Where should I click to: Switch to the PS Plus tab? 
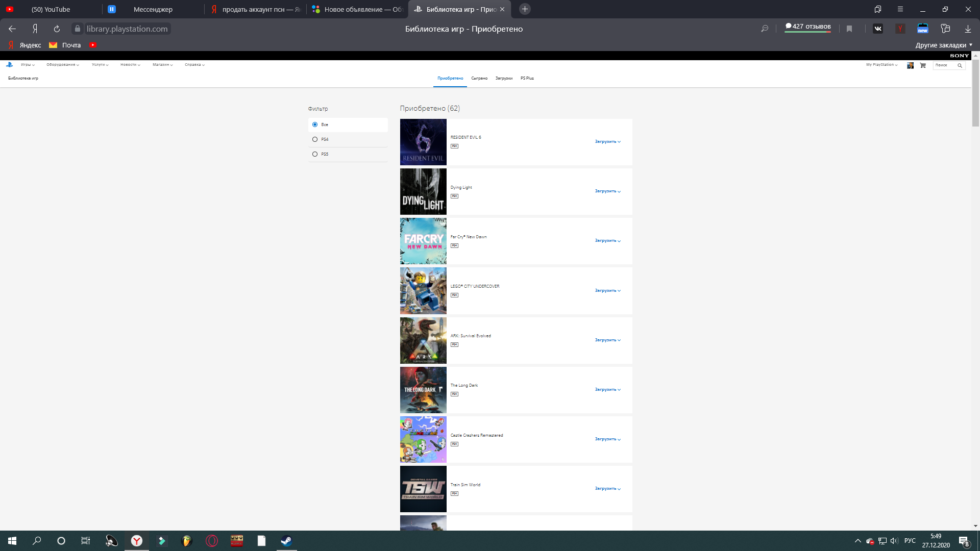coord(527,79)
